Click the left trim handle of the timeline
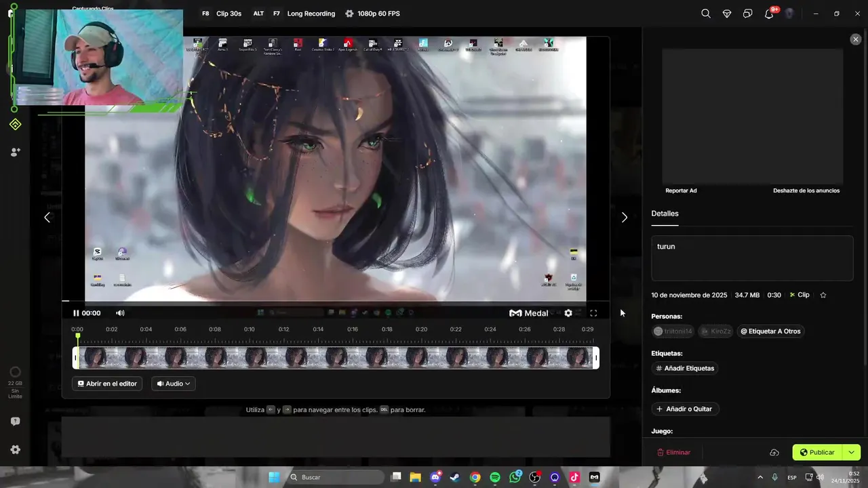Screen dimensions: 868x488 coord(76,358)
